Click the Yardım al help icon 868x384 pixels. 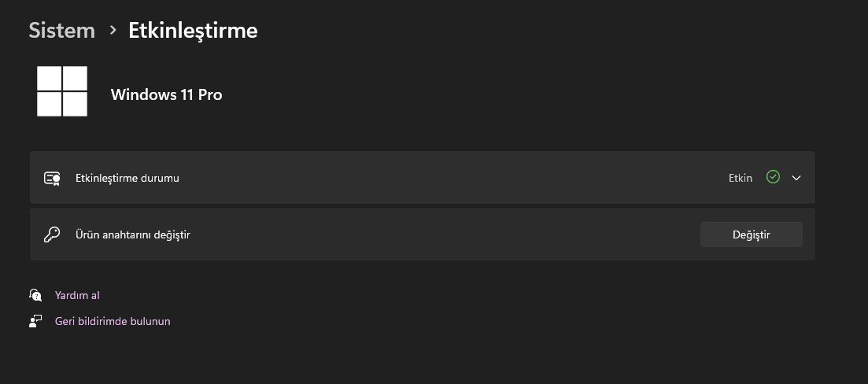35,295
